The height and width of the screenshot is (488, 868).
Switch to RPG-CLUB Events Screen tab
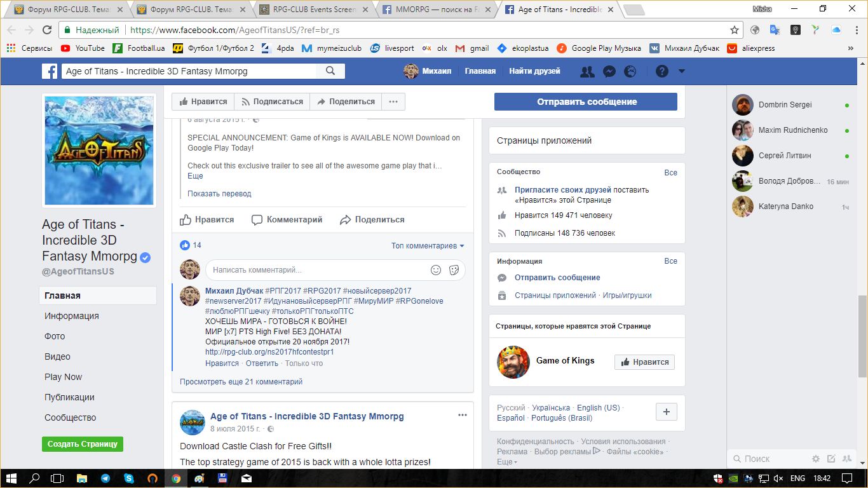(x=314, y=10)
